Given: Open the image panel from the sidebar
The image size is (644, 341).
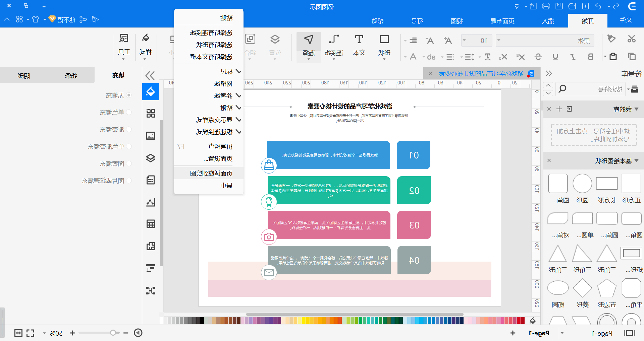Looking at the screenshot, I should [151, 136].
